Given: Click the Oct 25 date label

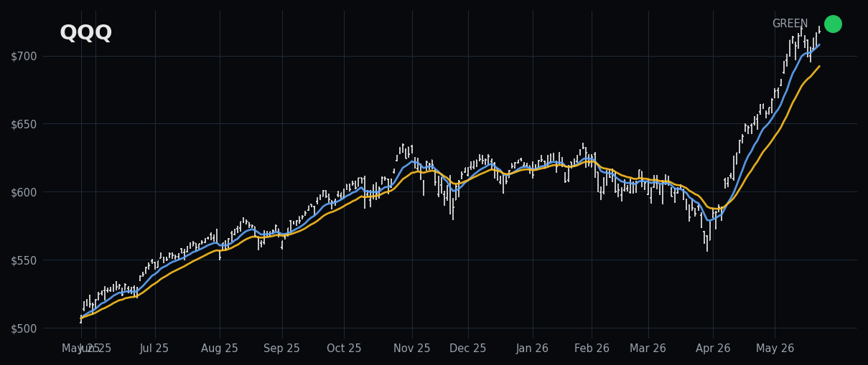Looking at the screenshot, I should pyautogui.click(x=344, y=349).
